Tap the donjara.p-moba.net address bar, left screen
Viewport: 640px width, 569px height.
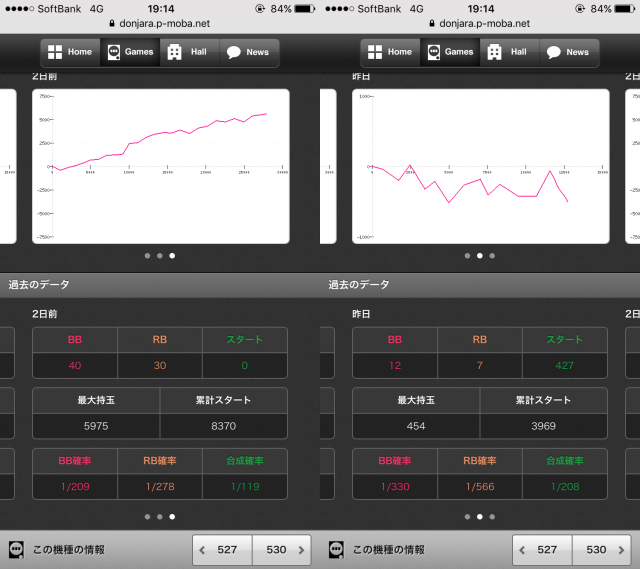click(160, 22)
